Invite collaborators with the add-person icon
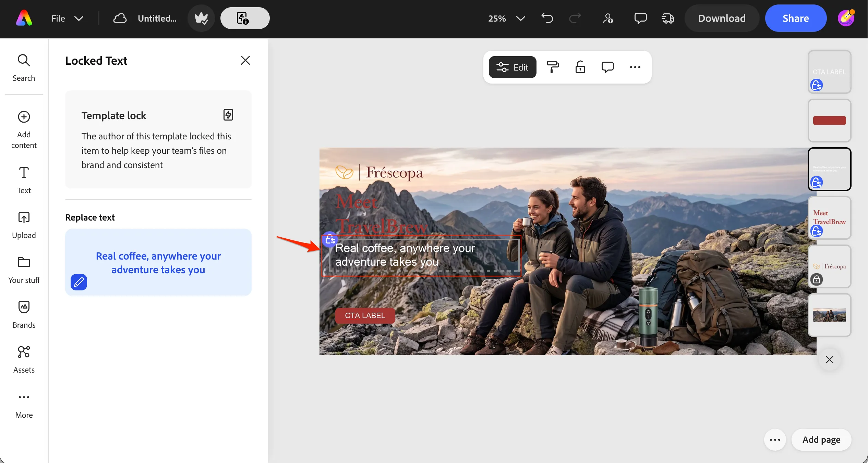 coord(608,18)
